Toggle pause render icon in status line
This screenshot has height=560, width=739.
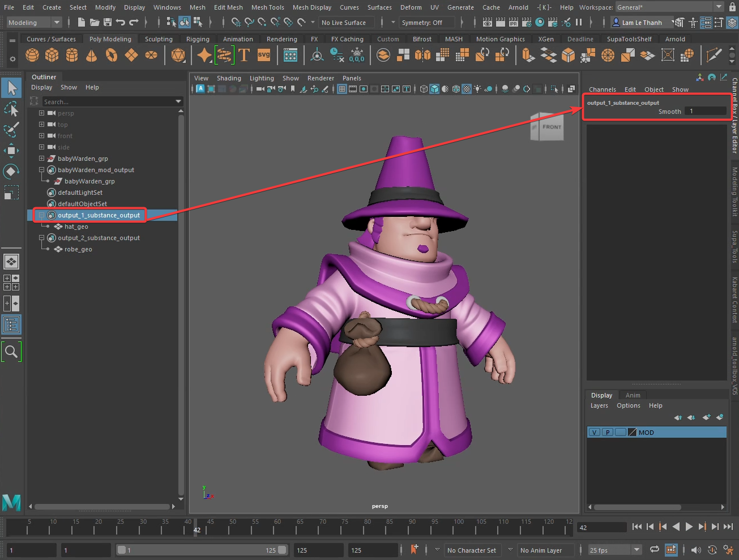point(579,23)
